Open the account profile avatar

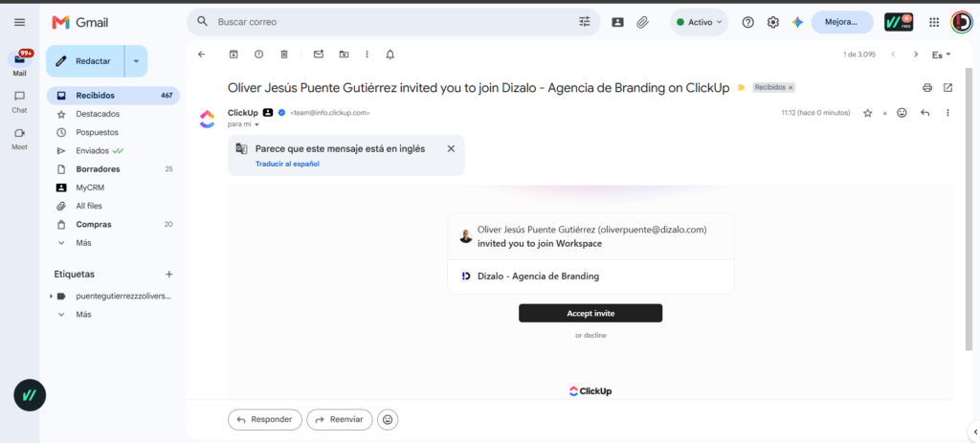(961, 23)
